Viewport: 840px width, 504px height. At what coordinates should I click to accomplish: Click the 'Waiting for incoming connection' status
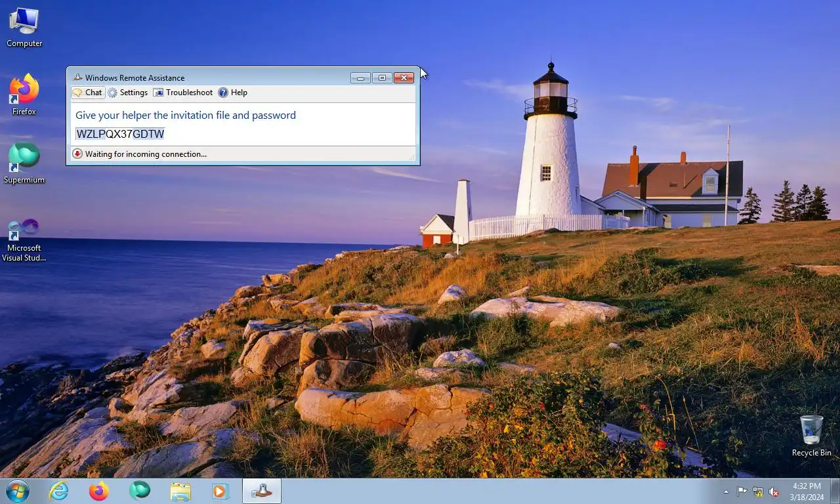146,154
